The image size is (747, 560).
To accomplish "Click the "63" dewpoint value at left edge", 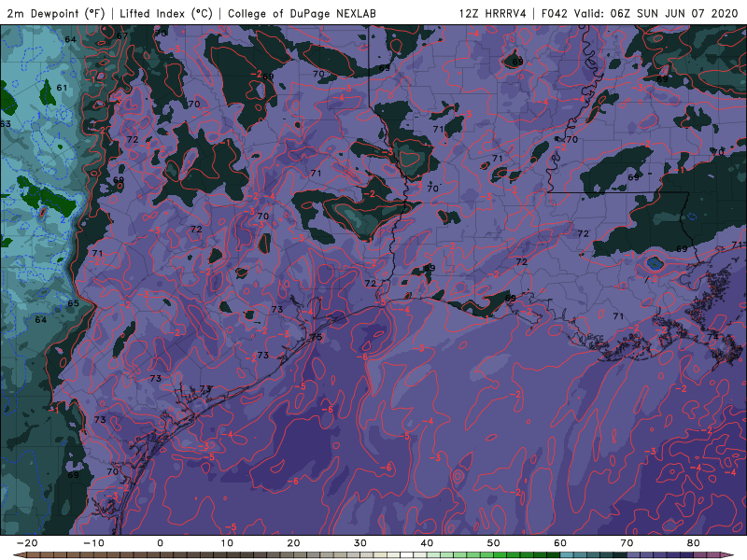I will (x=6, y=124).
